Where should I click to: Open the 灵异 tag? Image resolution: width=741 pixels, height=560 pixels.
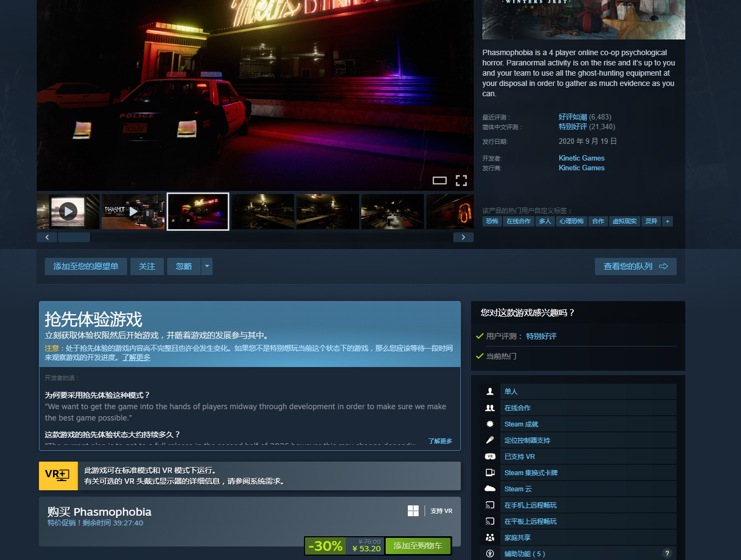(x=651, y=221)
